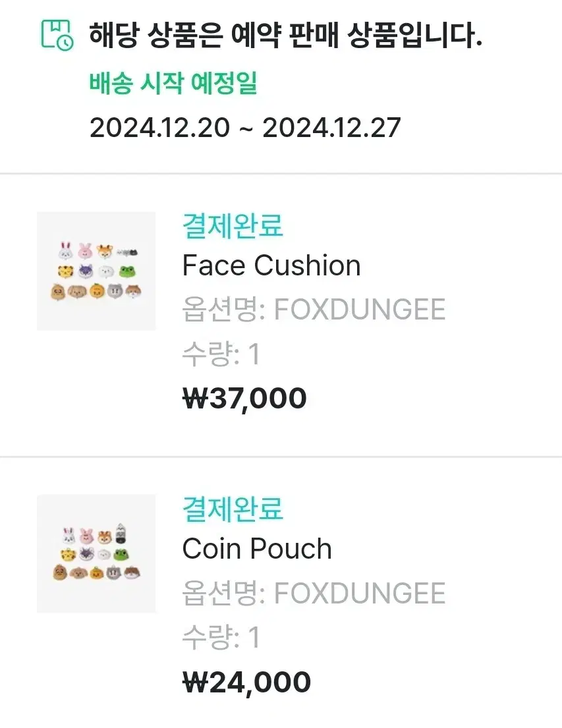Screen dimensions: 562x728
Task: Click the 수량: 1 under Face Cushion
Action: [221, 354]
